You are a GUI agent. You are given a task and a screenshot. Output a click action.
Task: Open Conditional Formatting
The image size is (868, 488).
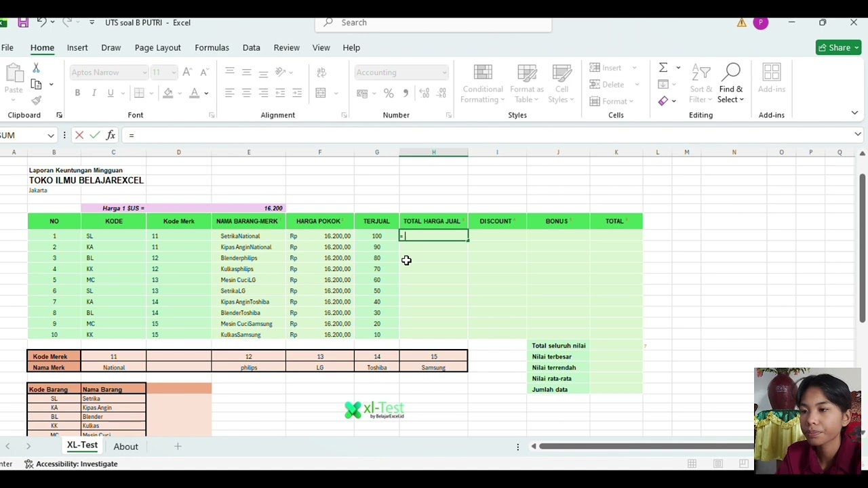point(483,84)
